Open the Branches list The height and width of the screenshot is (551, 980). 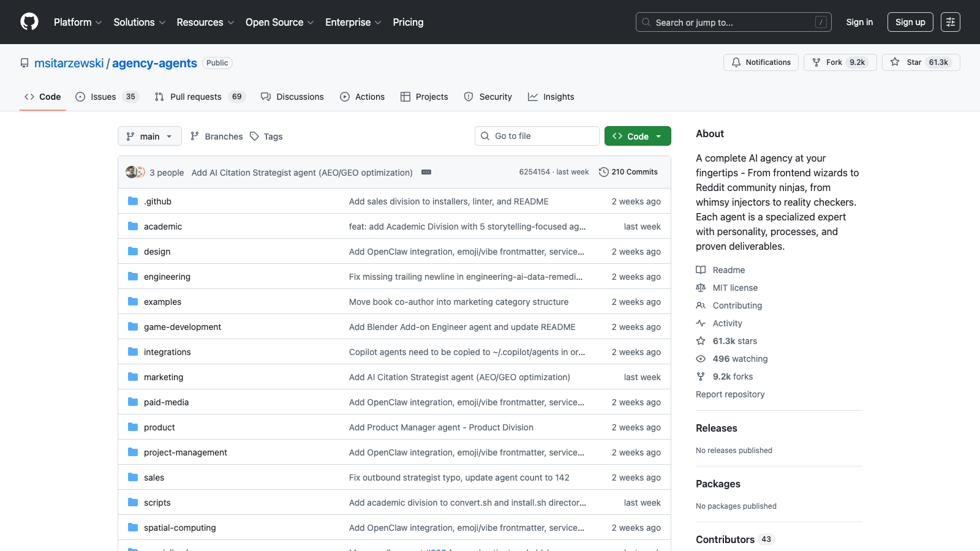(x=217, y=137)
